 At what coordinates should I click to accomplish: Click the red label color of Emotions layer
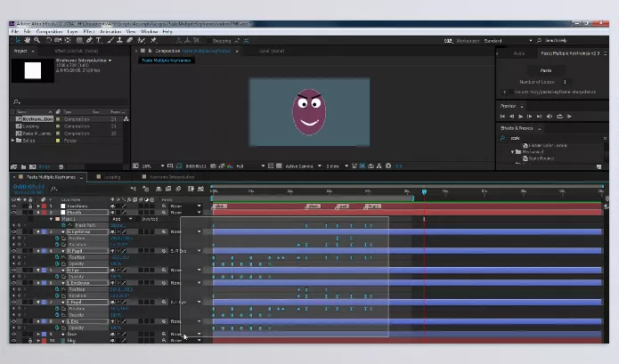click(44, 206)
